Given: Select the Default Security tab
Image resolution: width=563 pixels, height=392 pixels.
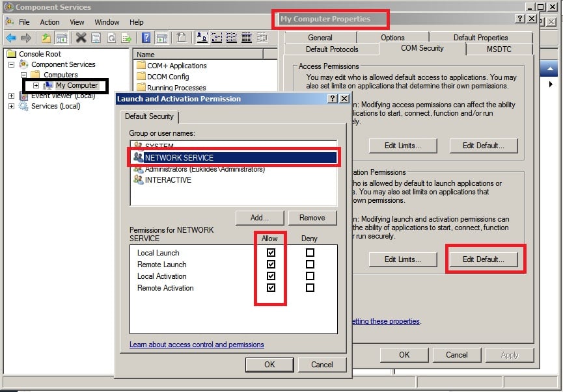Looking at the screenshot, I should click(x=149, y=116).
